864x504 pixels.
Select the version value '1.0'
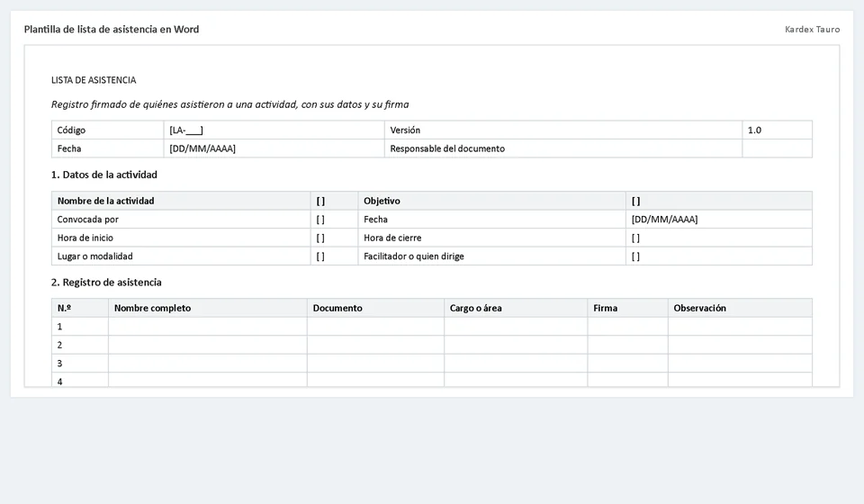(x=754, y=130)
